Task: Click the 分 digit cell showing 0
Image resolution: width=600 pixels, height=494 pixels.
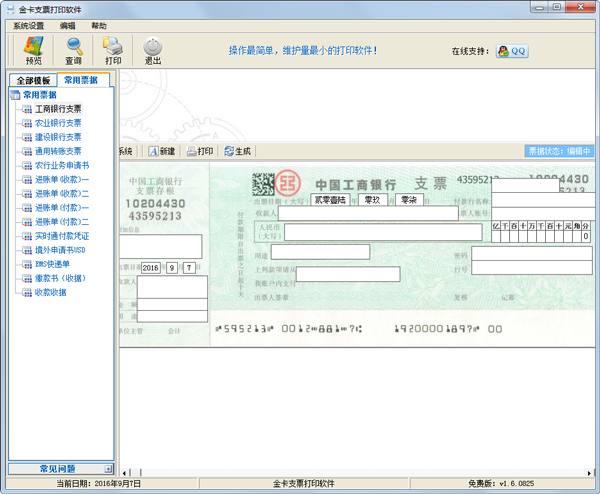Action: pos(585,236)
